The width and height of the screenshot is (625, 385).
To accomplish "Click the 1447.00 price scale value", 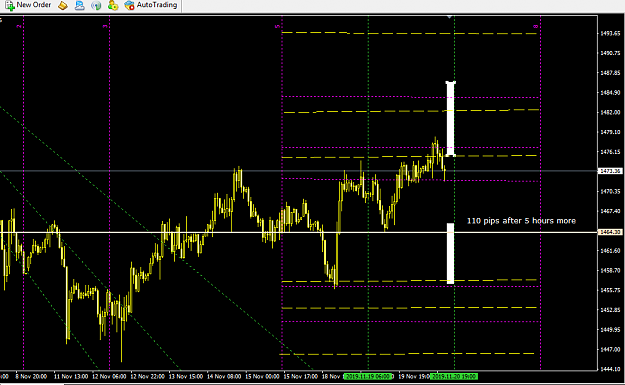I will click(x=611, y=349).
